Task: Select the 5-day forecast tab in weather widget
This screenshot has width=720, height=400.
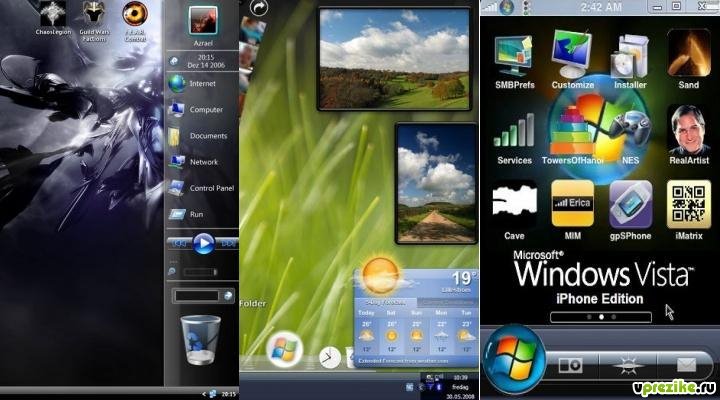Action: [x=386, y=303]
